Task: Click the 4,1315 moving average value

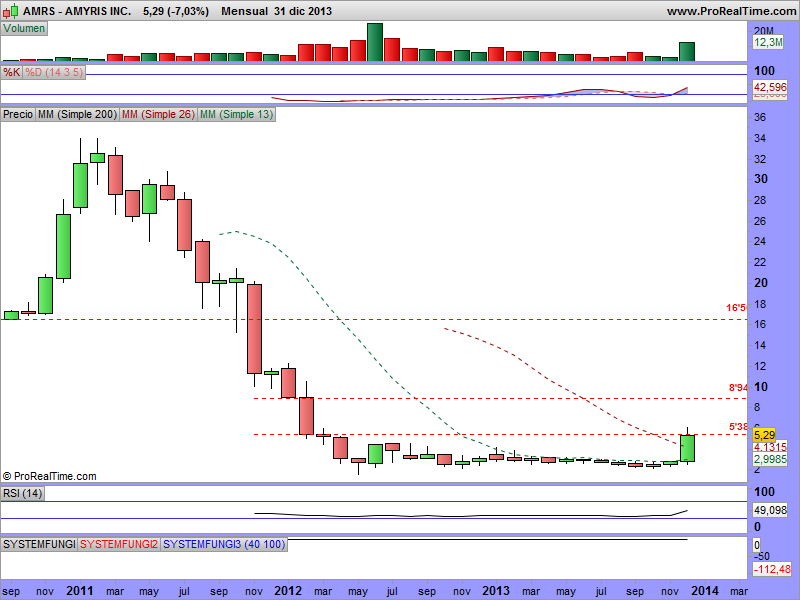Action: click(x=770, y=447)
